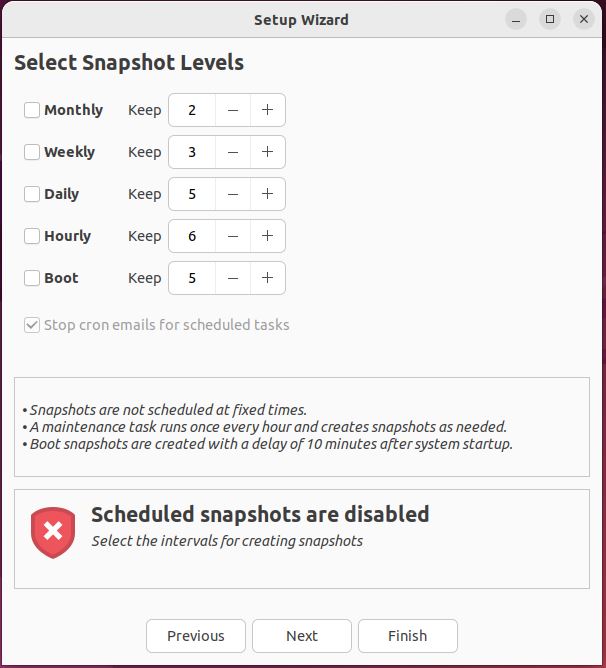
Task: Increase Monthly keep count with plus
Action: [267, 110]
